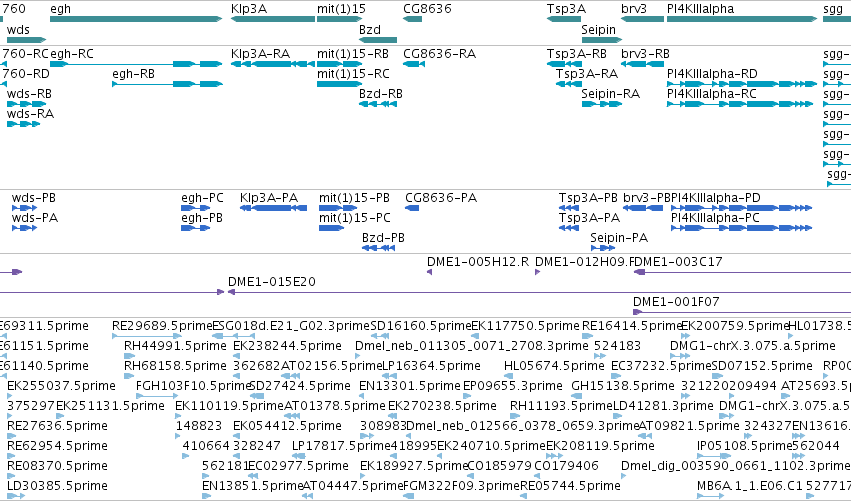
Task: Click the mit(1)15-RB transcript label
Action: [x=353, y=54]
